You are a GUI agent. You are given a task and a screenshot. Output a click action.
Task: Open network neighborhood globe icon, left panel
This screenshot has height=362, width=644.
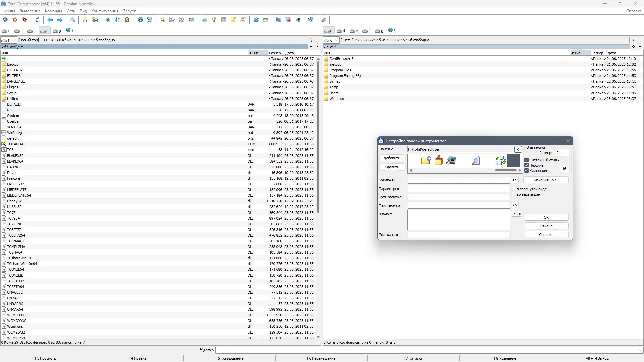click(x=68, y=31)
